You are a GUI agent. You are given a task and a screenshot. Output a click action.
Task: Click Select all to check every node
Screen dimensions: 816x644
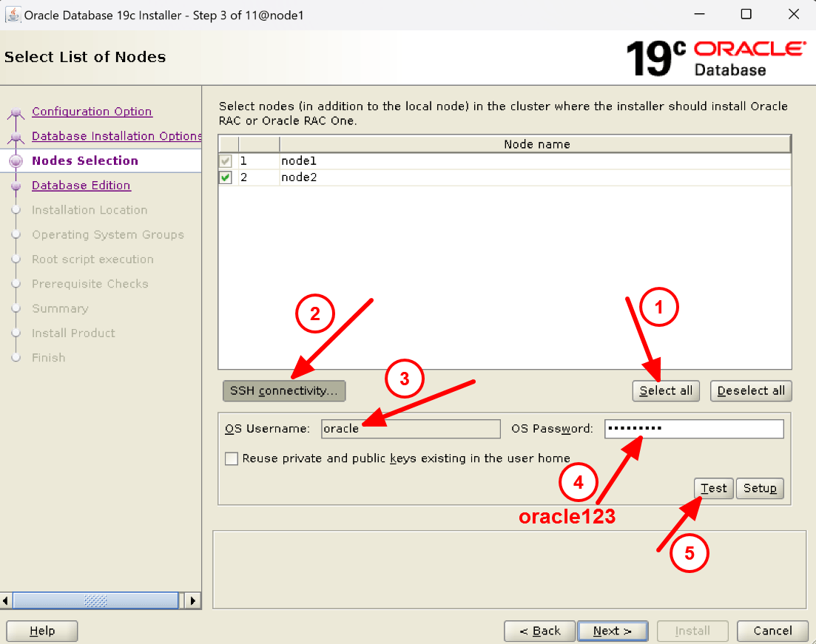(665, 391)
